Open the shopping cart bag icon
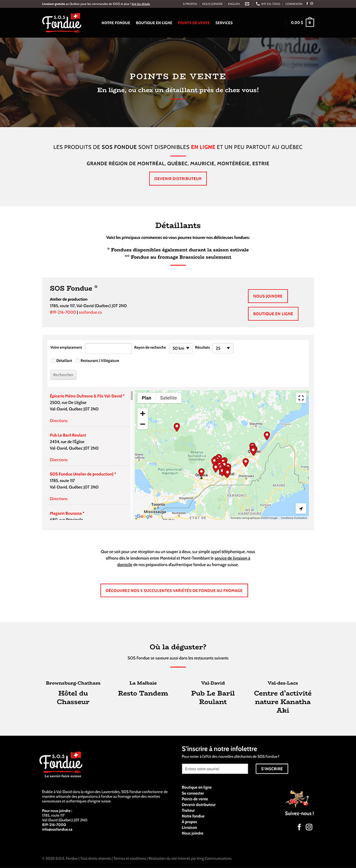356x868 pixels. [x=310, y=22]
